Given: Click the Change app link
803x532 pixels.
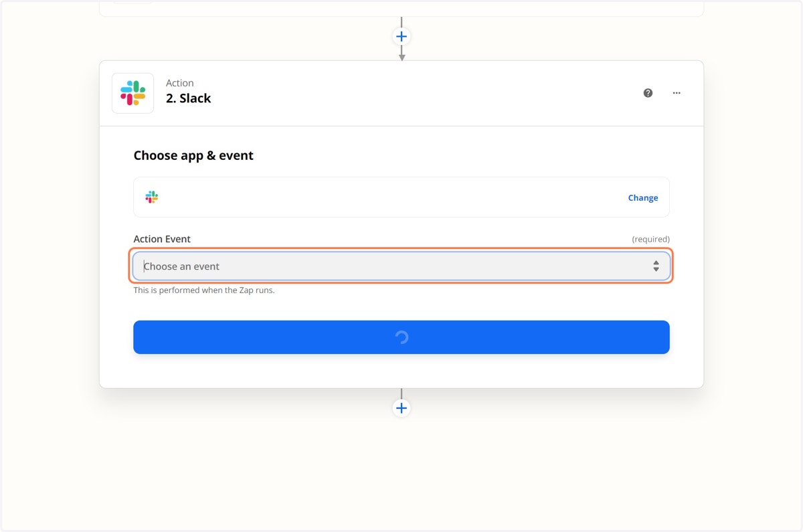Looking at the screenshot, I should pos(643,197).
